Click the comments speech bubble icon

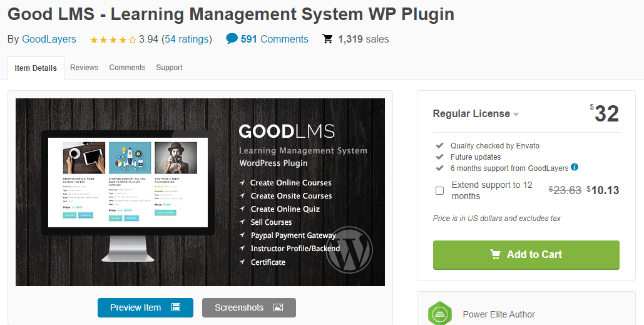coord(232,39)
